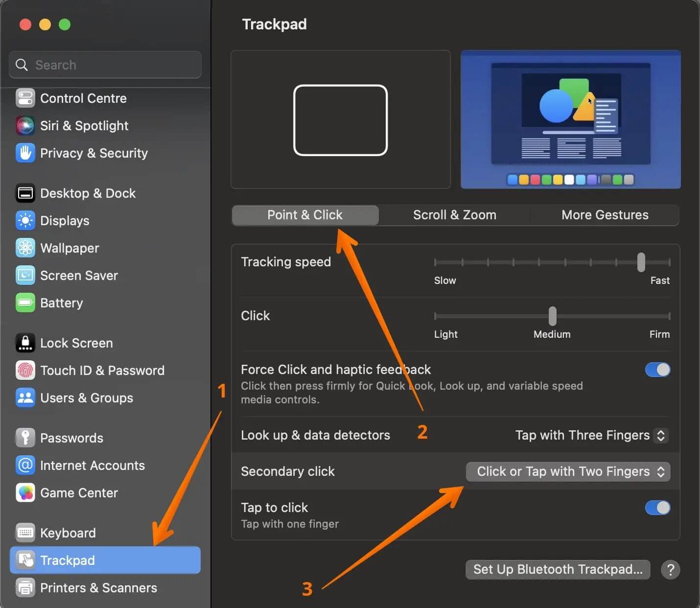700x608 pixels.
Task: Open the Passwords settings pane
Action: coord(72,438)
